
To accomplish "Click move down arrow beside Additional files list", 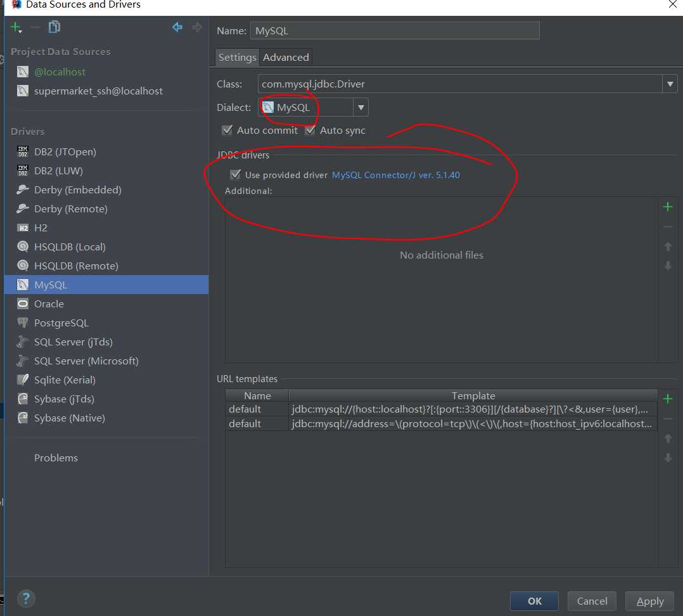I will coord(668,266).
